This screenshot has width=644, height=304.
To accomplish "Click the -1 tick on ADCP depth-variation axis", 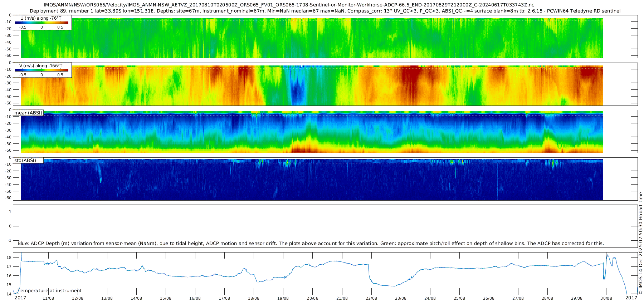I will pyautogui.click(x=10, y=240).
